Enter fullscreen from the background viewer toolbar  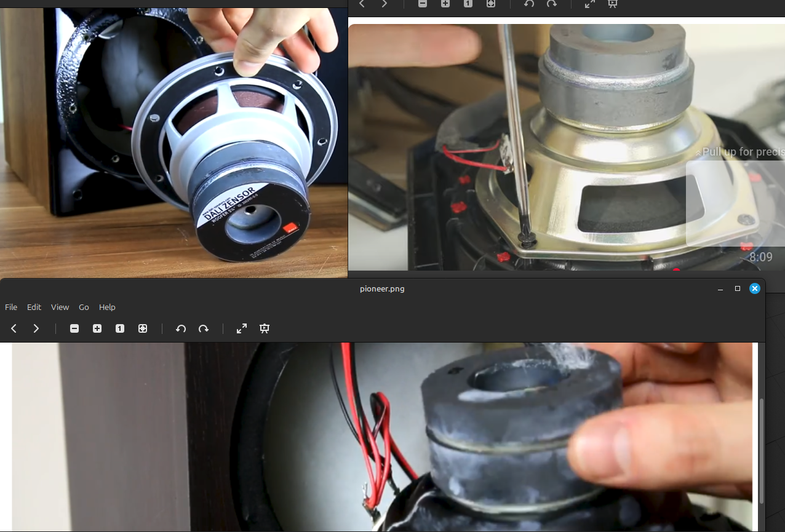click(590, 4)
